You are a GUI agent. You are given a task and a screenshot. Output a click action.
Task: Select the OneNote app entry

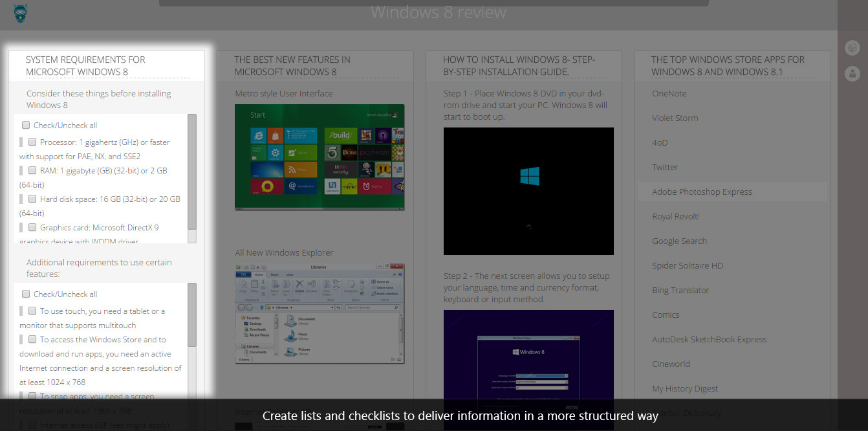click(x=669, y=94)
